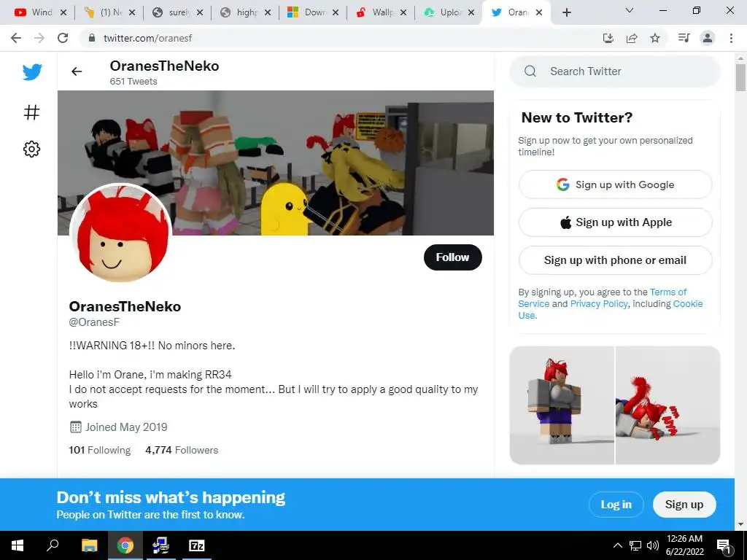Screen dimensions: 747x560
Task: Click the Search Twitter field
Action: pos(614,71)
